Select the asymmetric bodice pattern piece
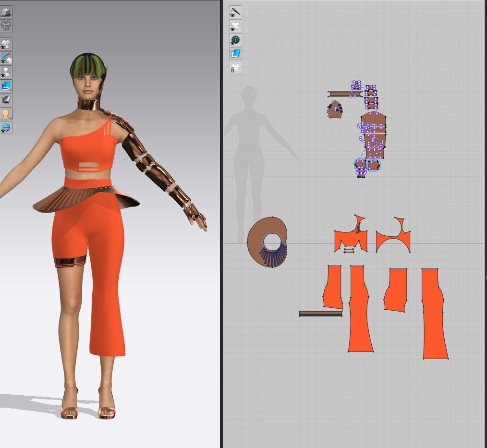487x448 pixels. [x=351, y=235]
